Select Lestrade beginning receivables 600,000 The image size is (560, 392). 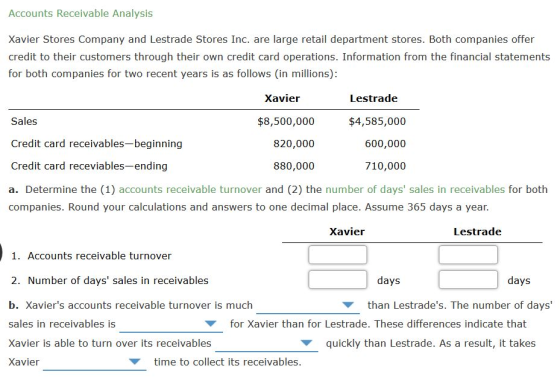(385, 144)
